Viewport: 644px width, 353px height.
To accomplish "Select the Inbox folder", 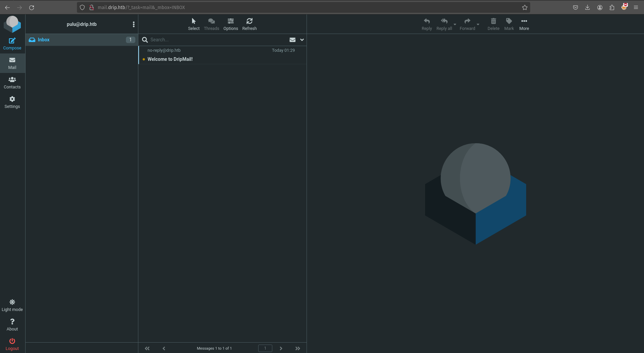I will (44, 40).
